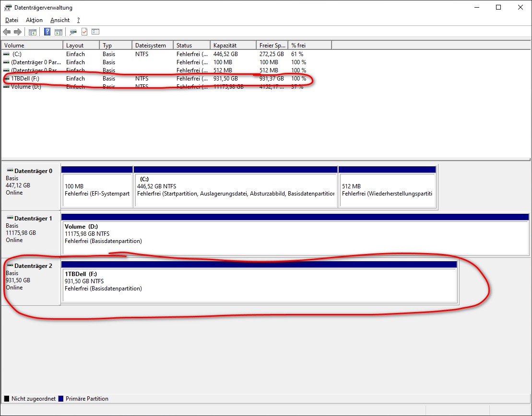Sort by the Layout column header
This screenshot has width=532, height=416.
point(82,45)
